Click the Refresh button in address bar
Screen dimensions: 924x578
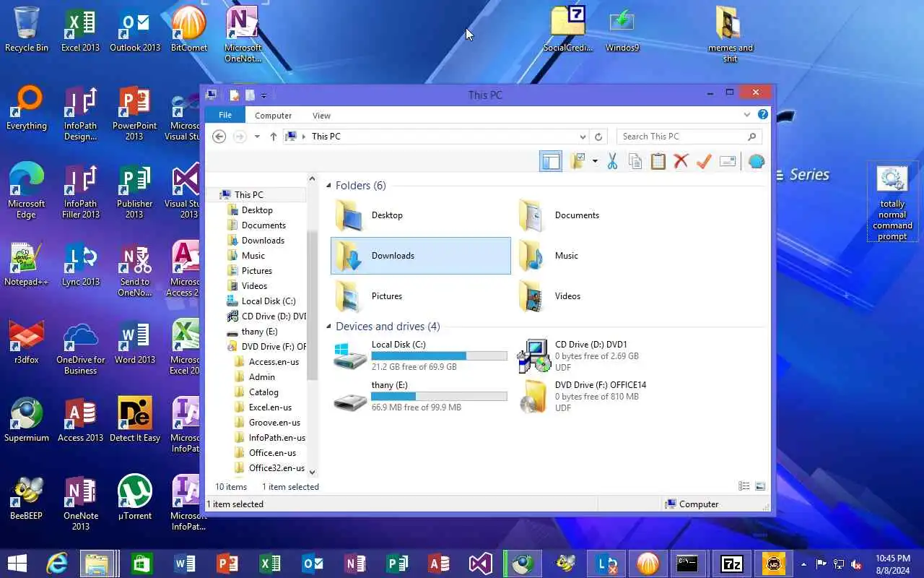click(598, 137)
